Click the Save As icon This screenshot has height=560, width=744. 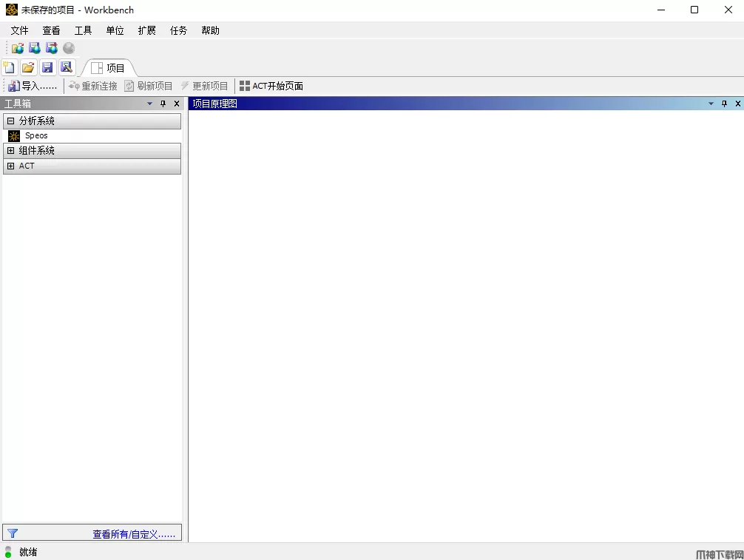coord(67,67)
